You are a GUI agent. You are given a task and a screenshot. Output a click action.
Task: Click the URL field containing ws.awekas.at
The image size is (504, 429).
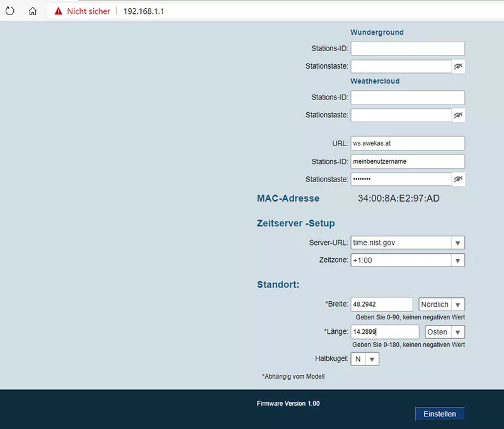(x=408, y=144)
